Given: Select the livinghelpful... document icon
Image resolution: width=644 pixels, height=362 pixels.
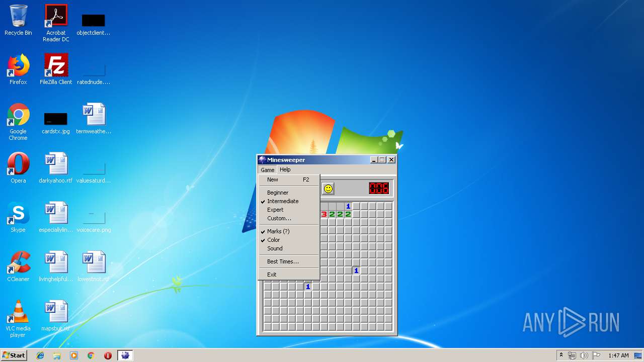Looking at the screenshot, I should coord(56,266).
